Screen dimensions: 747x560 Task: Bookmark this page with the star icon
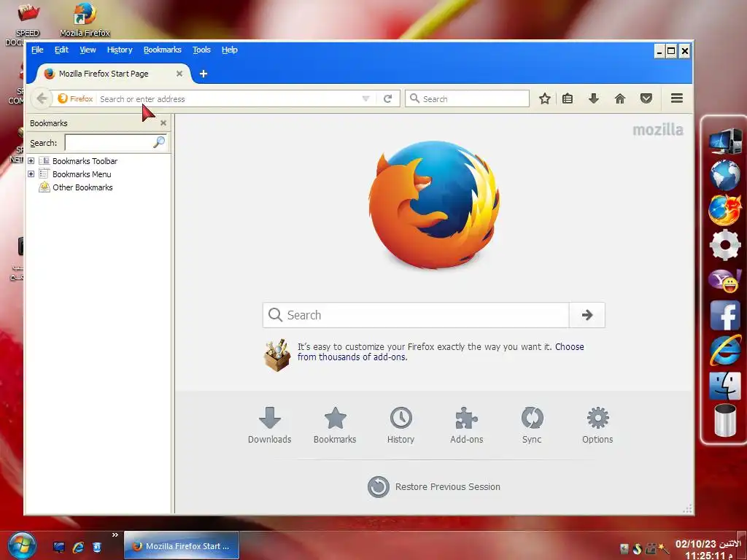[544, 98]
